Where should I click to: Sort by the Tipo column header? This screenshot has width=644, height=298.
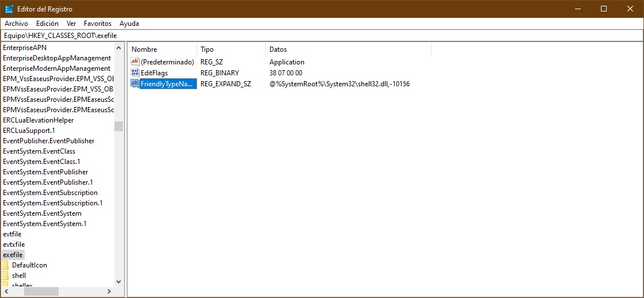point(232,49)
